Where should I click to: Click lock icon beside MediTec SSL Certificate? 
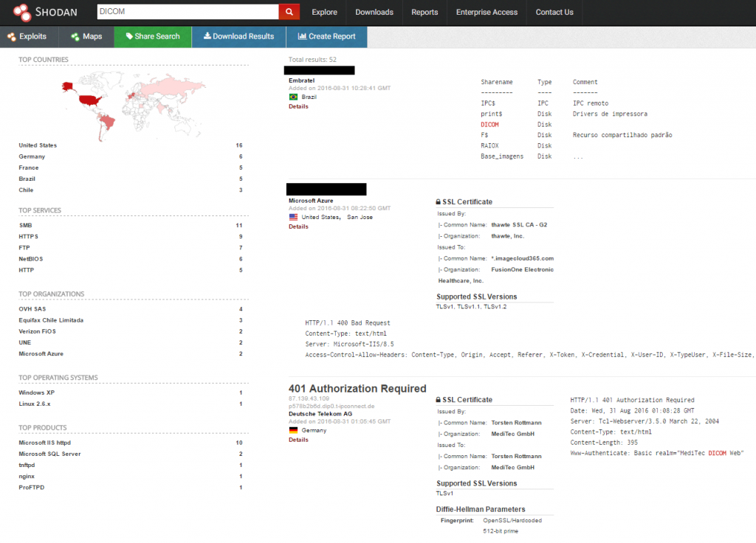tap(439, 400)
